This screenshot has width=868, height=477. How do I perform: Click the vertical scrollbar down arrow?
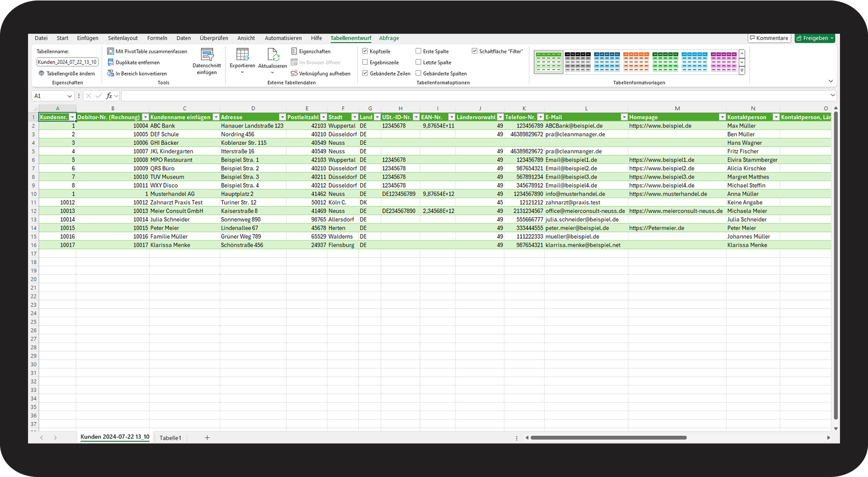coord(836,429)
